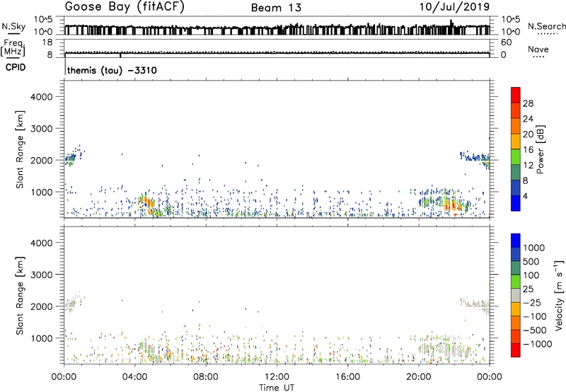
Task: Click the 'CPID' label
Action: (x=16, y=67)
